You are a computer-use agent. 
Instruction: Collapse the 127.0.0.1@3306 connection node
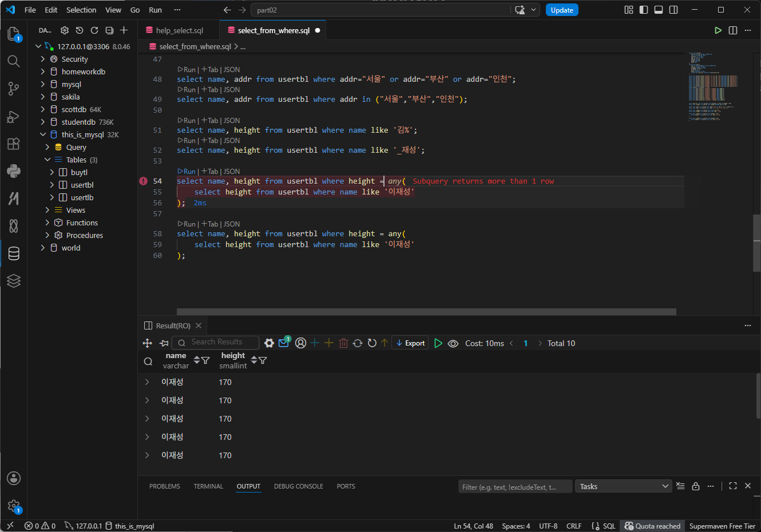point(38,46)
